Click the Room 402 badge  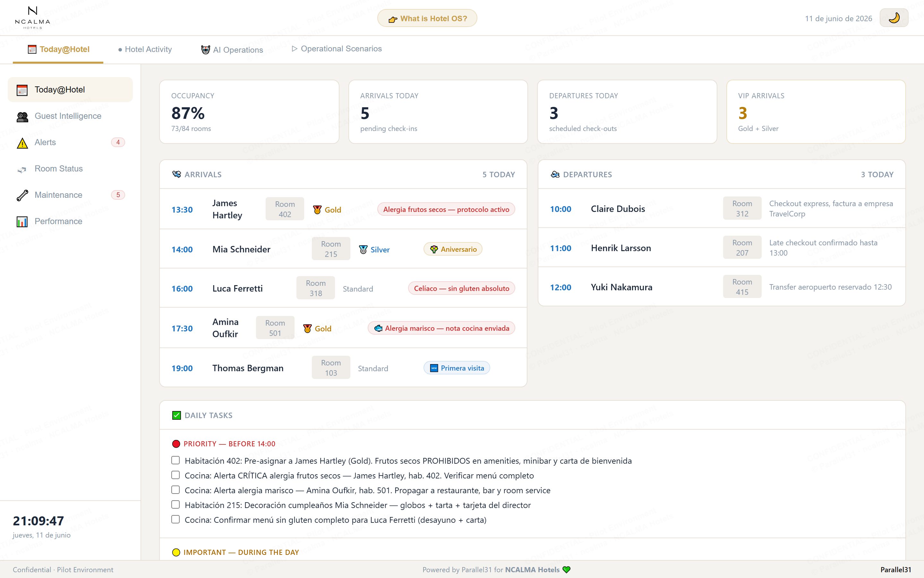(x=285, y=209)
